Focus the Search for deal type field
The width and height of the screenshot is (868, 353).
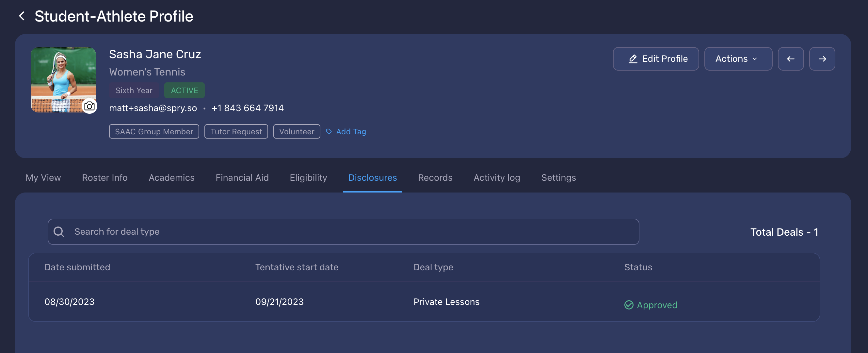[343, 232]
